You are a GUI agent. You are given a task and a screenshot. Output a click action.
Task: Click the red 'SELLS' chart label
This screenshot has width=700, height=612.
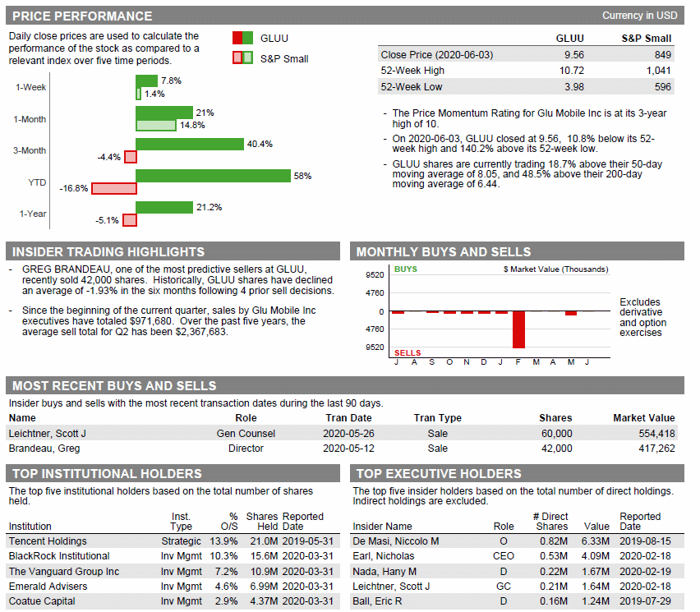pos(408,352)
